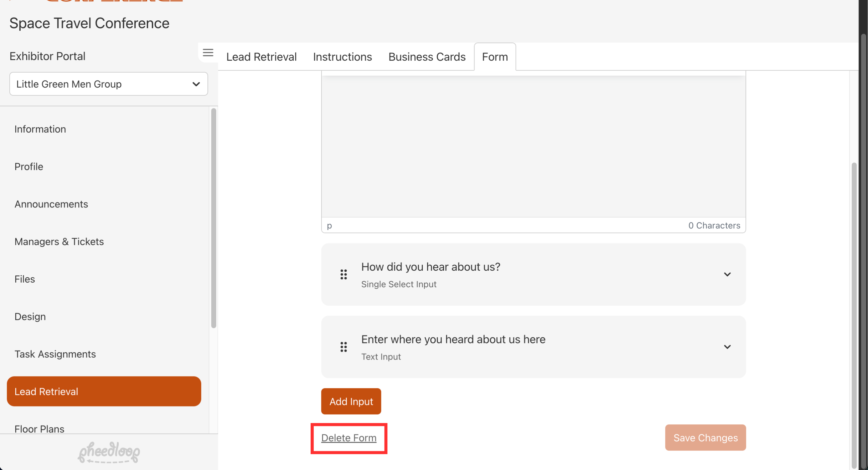Navigate to Files in the sidebar

point(25,279)
